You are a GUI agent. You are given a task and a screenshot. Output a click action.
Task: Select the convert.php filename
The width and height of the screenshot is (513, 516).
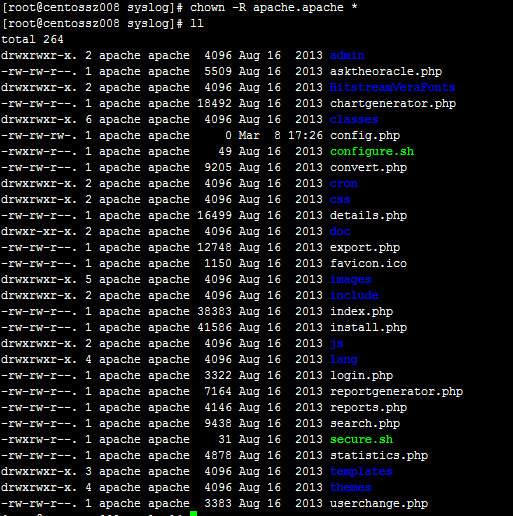pyautogui.click(x=368, y=168)
